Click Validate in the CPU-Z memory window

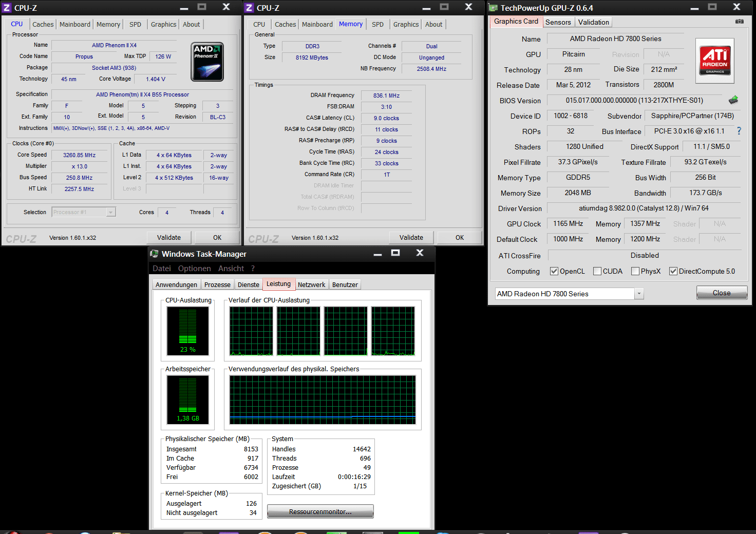411,237
